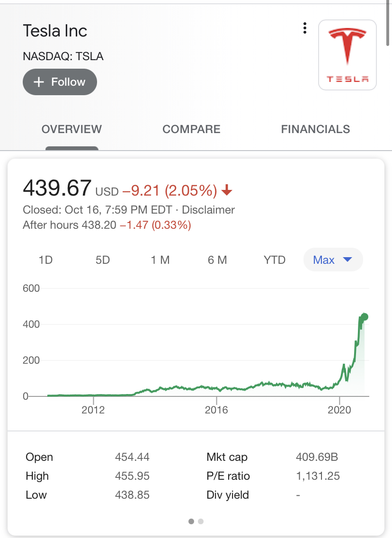Go to the second stats page dot

click(x=201, y=521)
